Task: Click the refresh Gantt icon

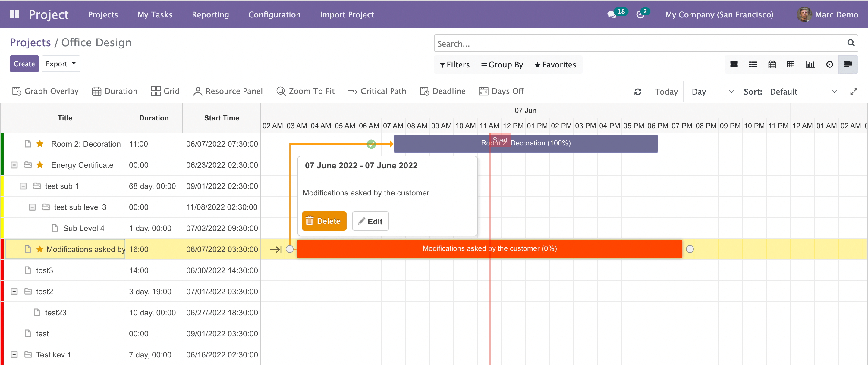Action: (x=637, y=92)
